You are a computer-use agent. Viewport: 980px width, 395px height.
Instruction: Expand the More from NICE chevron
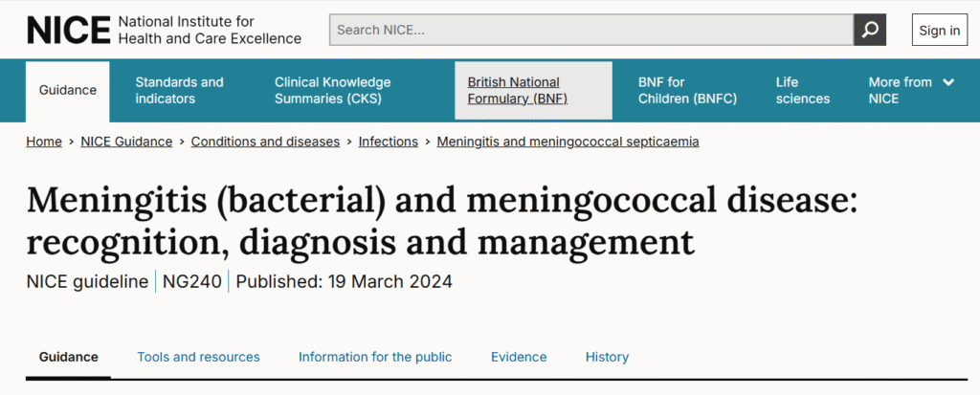(x=948, y=82)
